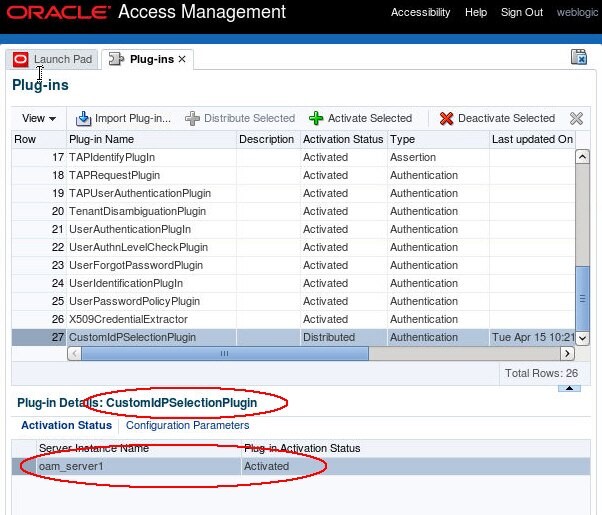Close the Plug-ins tab

pos(182,59)
